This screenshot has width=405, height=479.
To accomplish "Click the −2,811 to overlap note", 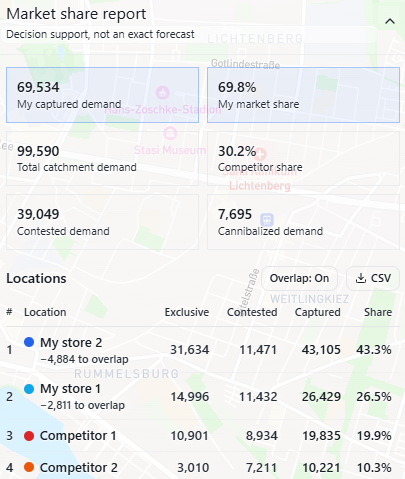I will (83, 405).
